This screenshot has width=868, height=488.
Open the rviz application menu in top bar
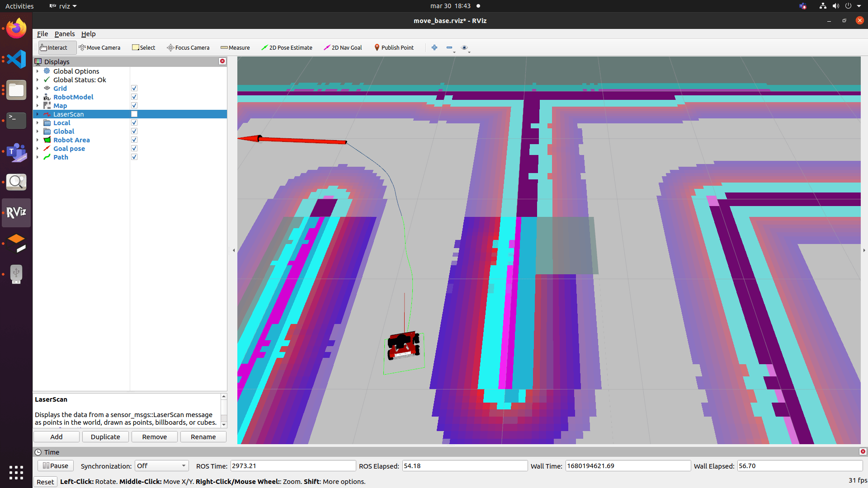coord(63,6)
